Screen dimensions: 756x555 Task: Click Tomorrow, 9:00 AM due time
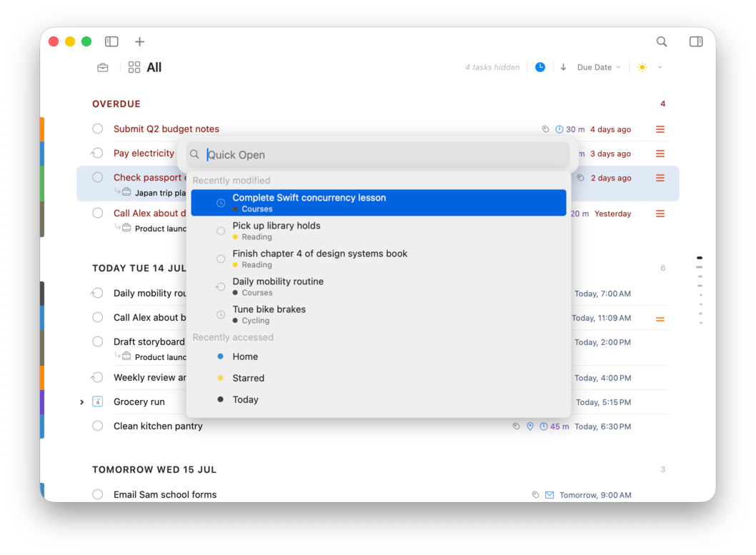pyautogui.click(x=595, y=495)
